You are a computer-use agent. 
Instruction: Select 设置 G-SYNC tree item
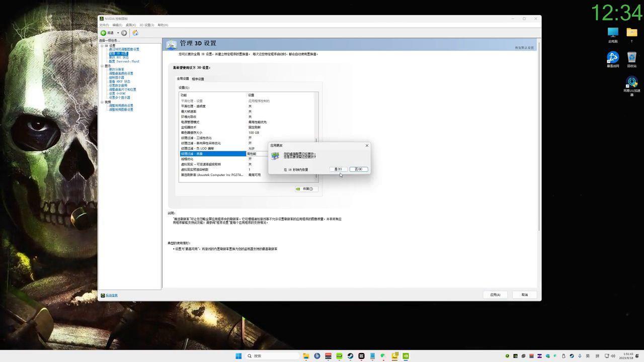pos(117,94)
